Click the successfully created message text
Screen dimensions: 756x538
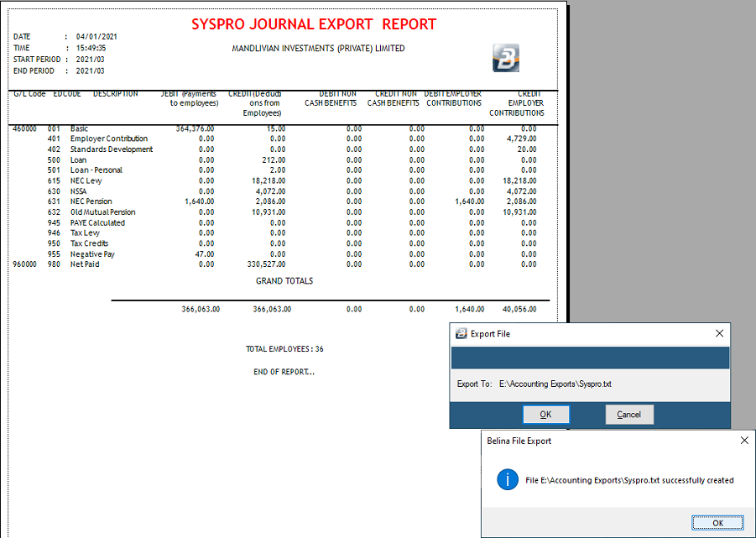(629, 480)
